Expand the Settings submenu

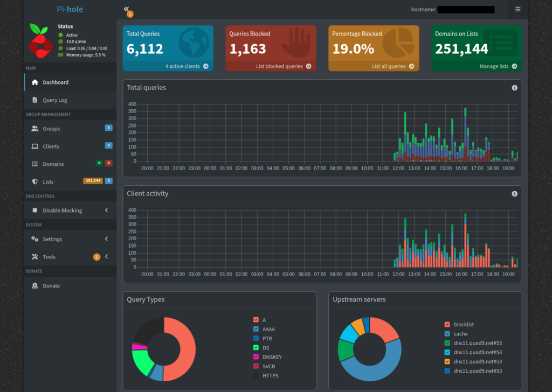pos(106,239)
